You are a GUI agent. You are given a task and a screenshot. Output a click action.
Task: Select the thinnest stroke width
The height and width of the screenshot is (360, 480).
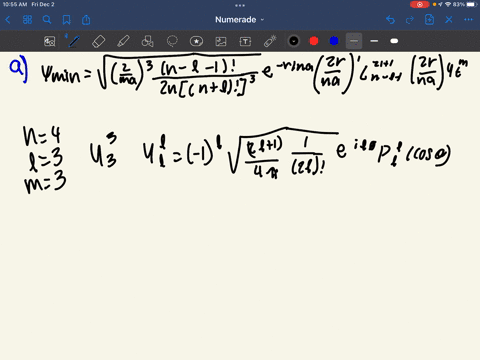click(354, 41)
